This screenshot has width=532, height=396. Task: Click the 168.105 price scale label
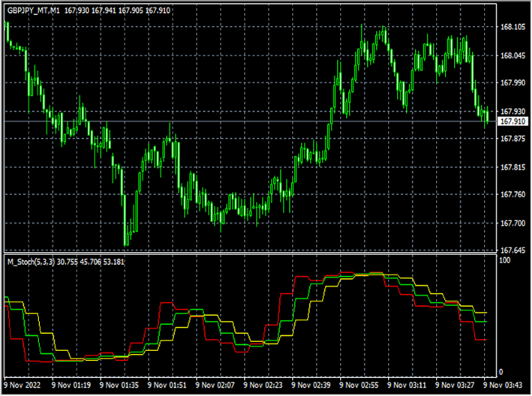tap(513, 27)
